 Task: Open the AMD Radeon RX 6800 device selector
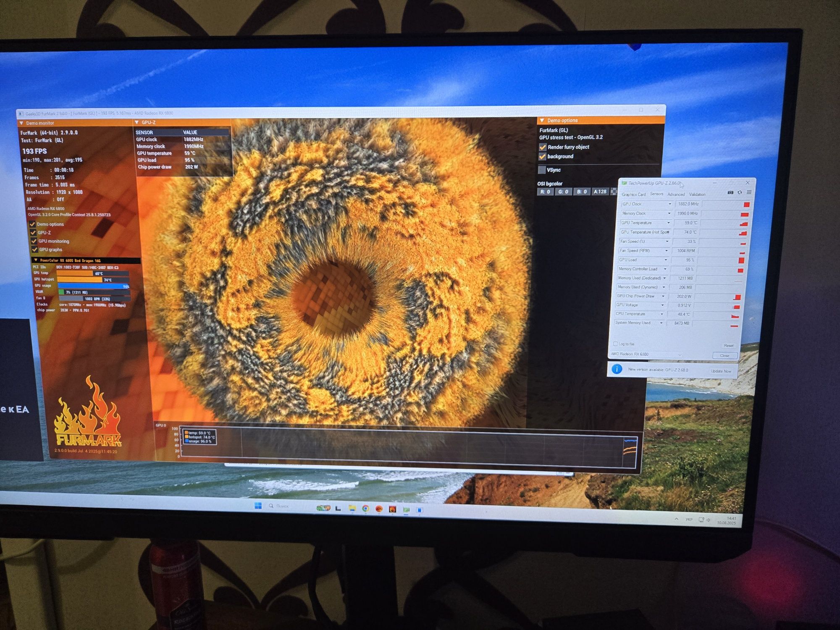coord(646,354)
